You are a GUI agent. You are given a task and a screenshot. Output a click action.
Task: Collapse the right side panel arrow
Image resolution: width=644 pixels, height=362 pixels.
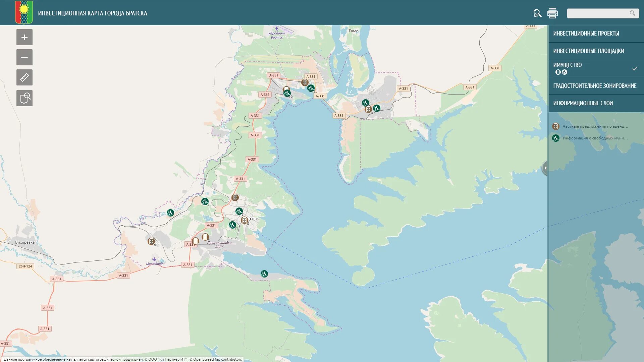[545, 168]
